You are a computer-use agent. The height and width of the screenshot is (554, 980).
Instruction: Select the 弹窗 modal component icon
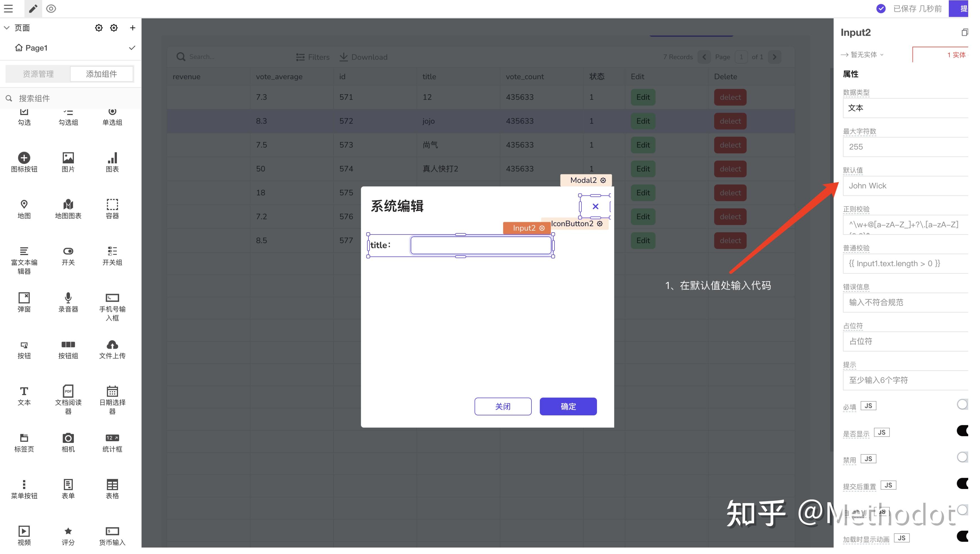(x=24, y=298)
